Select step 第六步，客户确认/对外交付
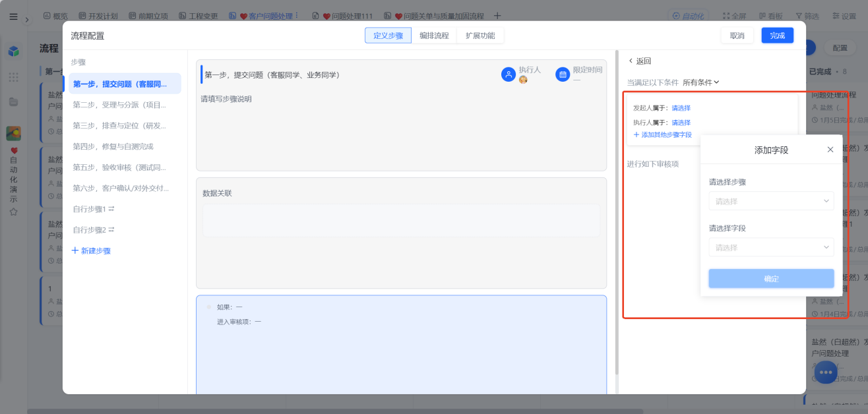Viewport: 868px width, 414px height. pos(125,188)
